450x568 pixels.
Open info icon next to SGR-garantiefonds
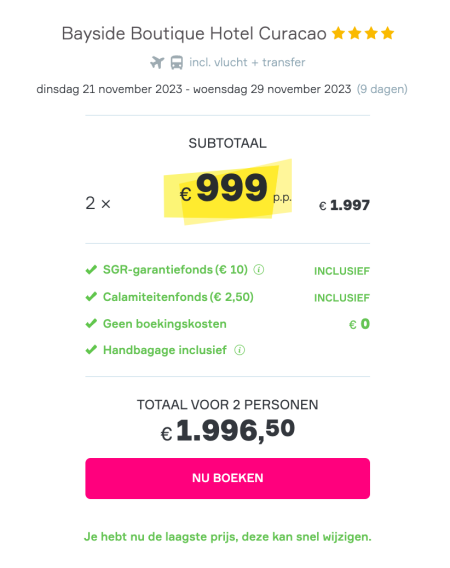[259, 270]
